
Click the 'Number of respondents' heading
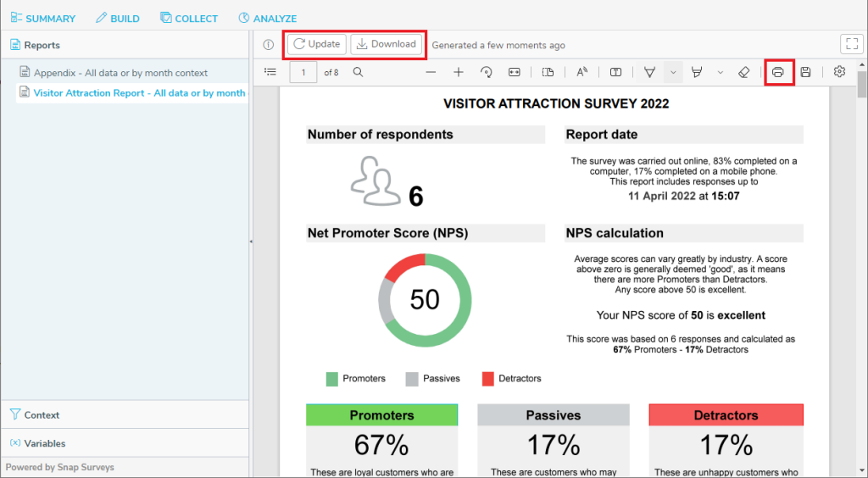click(381, 135)
